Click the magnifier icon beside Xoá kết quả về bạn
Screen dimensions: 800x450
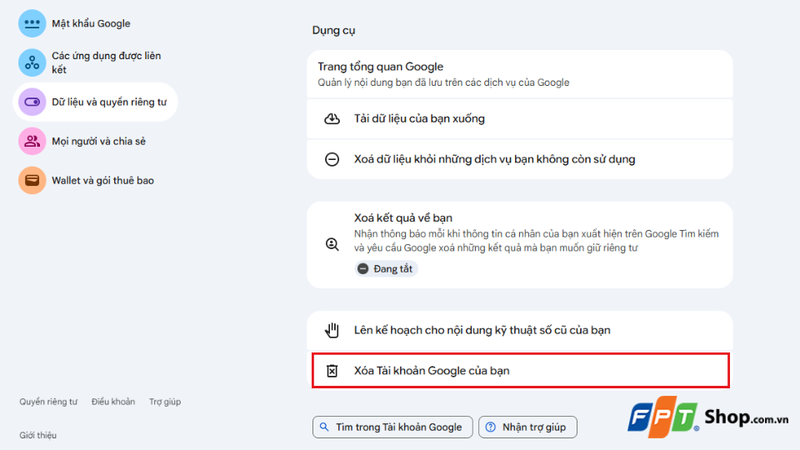(x=332, y=244)
